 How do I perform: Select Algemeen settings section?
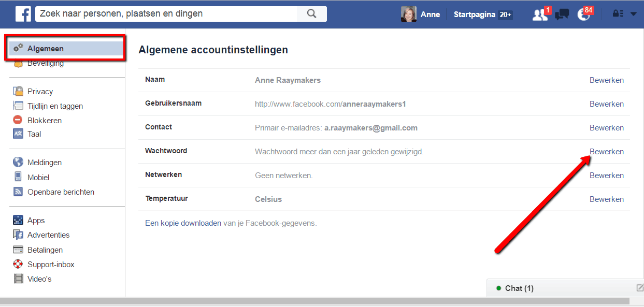pos(66,48)
